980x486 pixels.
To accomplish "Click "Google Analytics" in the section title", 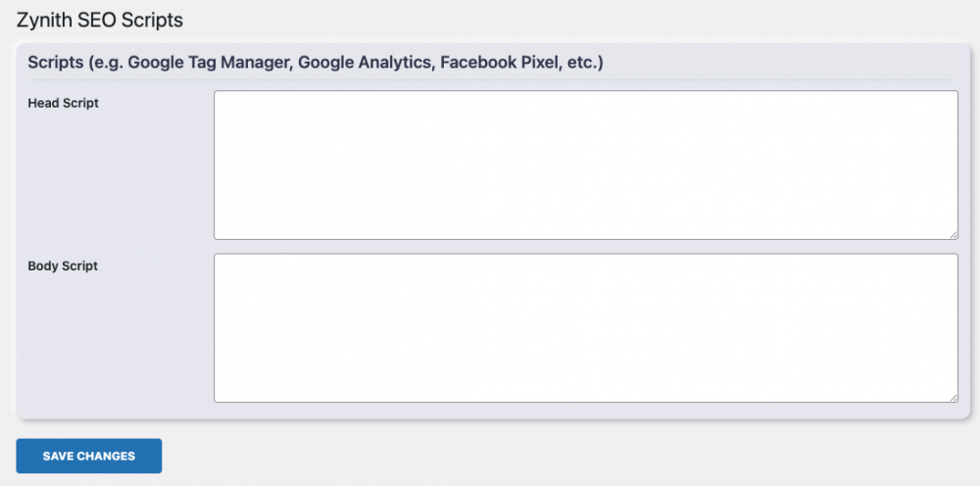I will point(365,63).
